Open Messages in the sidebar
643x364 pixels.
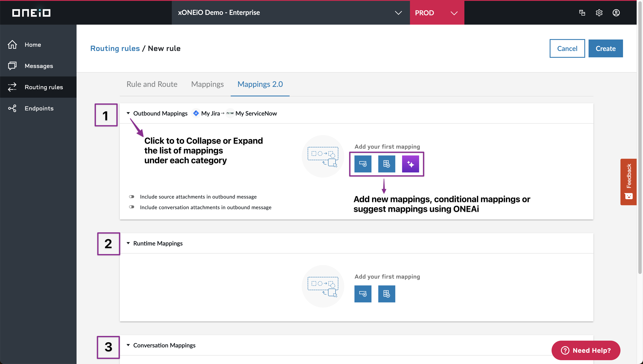(x=38, y=66)
